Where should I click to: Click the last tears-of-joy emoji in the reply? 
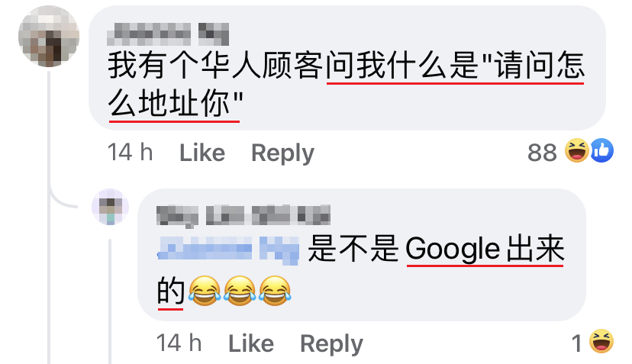click(x=275, y=291)
